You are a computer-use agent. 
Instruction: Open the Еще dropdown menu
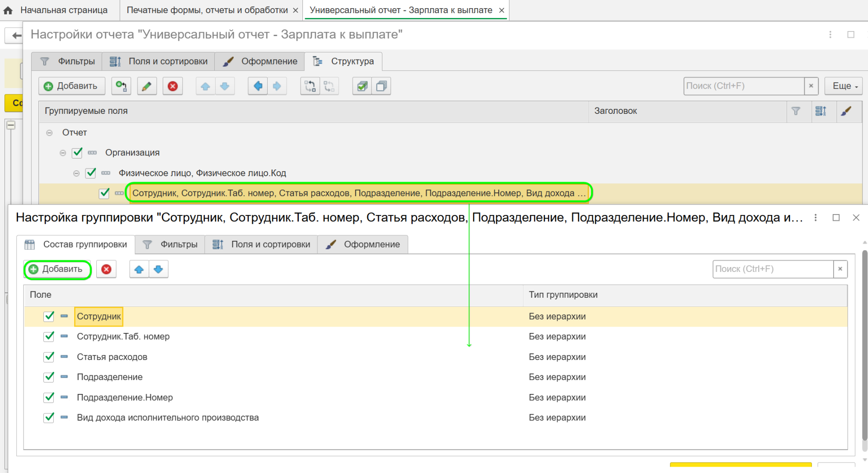[843, 86]
